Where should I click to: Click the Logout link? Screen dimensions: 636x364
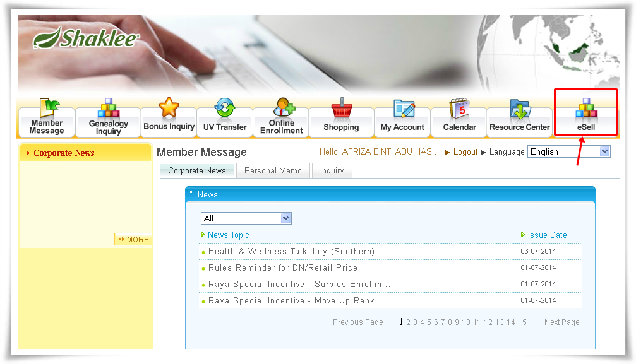pyautogui.click(x=465, y=151)
